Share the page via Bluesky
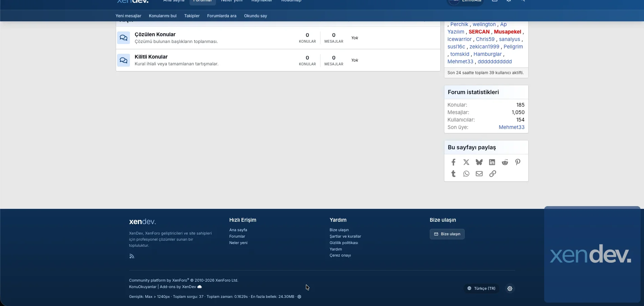This screenshot has width=644, height=306. (479, 162)
